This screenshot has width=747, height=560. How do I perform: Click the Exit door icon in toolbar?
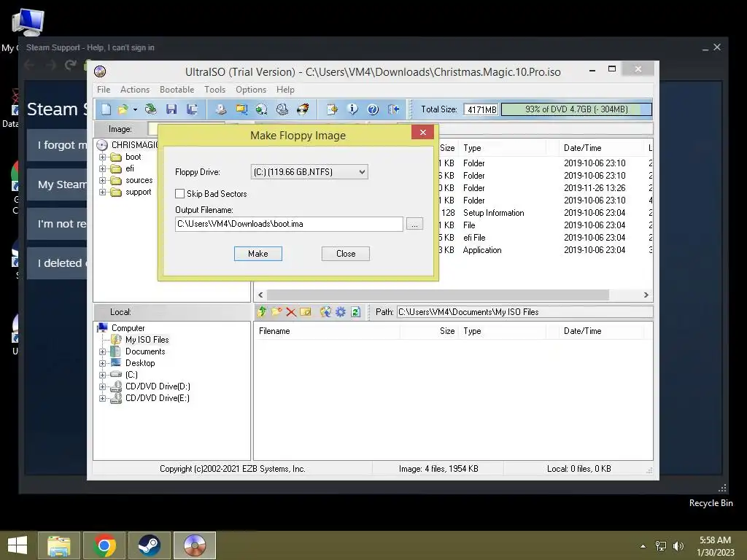(x=393, y=109)
